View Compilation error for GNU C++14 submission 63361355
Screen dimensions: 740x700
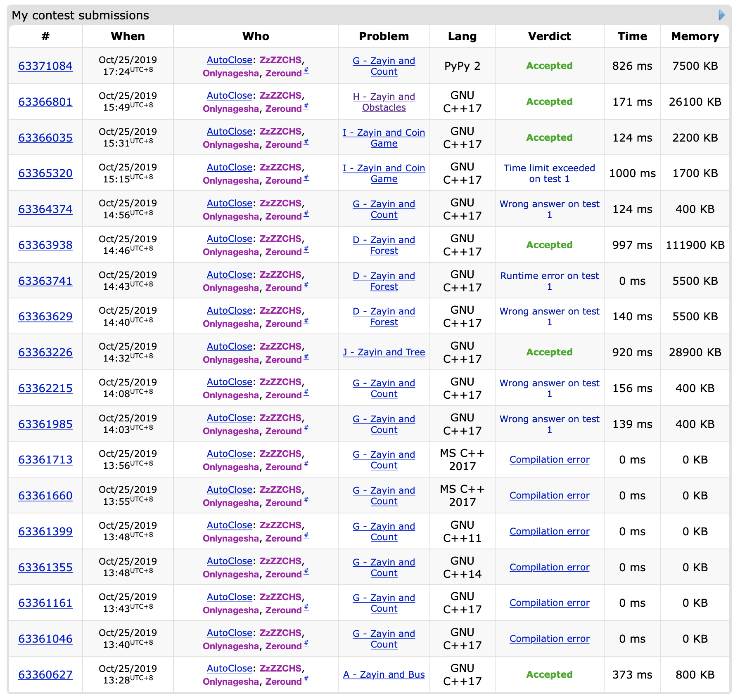(x=549, y=567)
